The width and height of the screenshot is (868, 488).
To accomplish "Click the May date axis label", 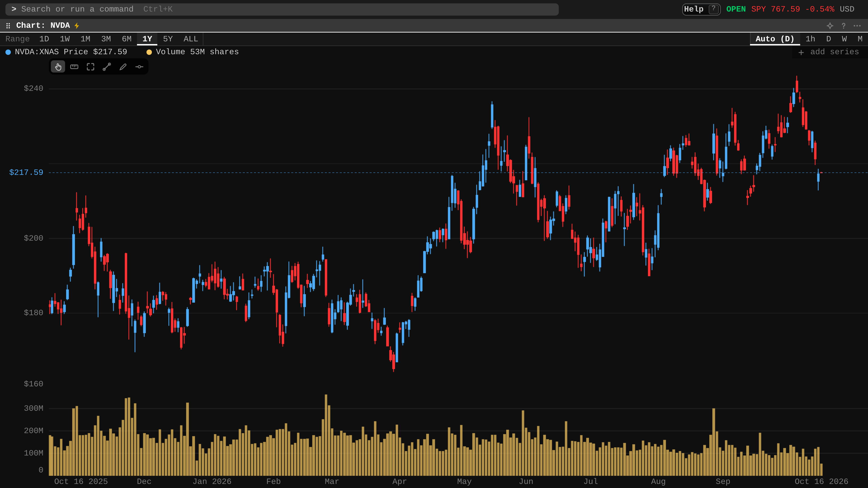I will [464, 482].
